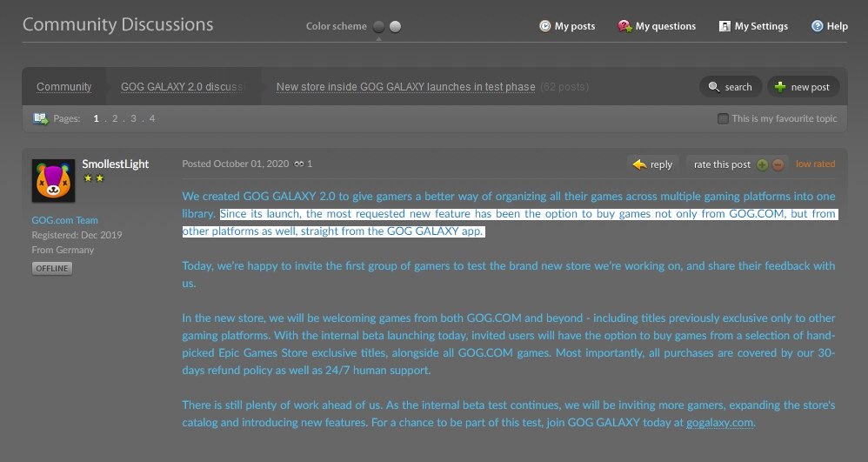The width and height of the screenshot is (868, 462).
Task: Click the OFFLINE status badge
Action: tap(52, 269)
